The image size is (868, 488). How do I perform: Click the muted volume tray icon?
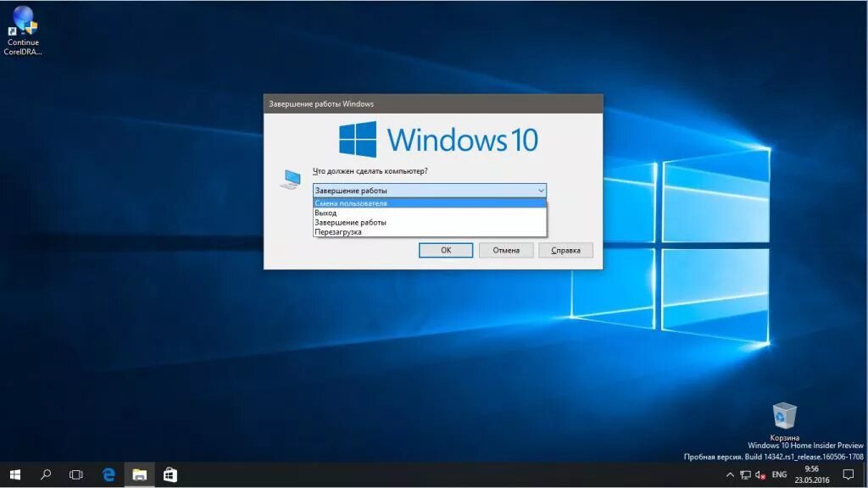(760, 474)
